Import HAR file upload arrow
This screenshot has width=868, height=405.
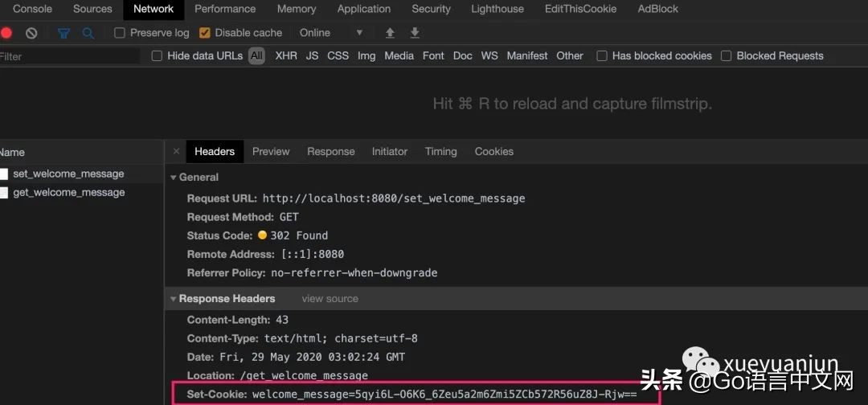point(391,33)
